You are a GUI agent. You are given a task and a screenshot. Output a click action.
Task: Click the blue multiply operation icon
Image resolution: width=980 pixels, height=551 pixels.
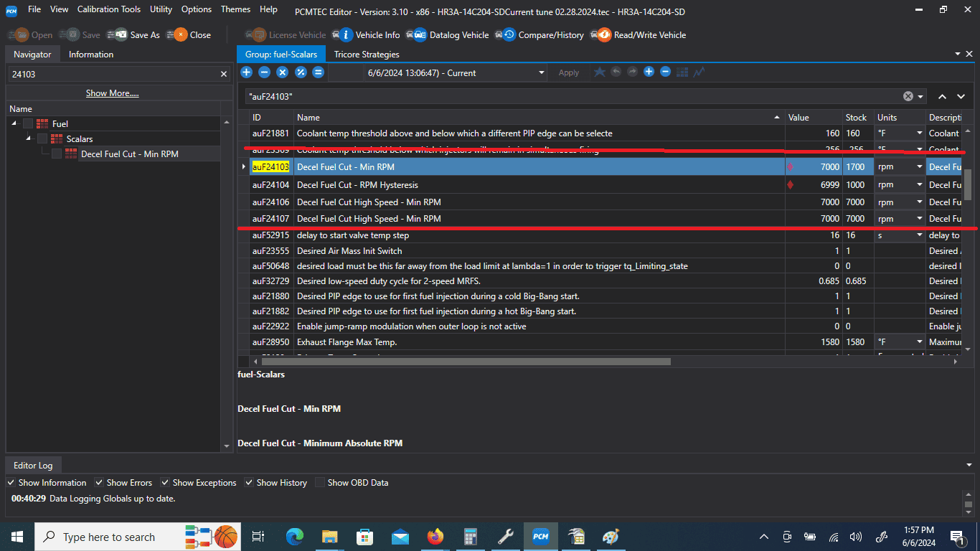283,72
